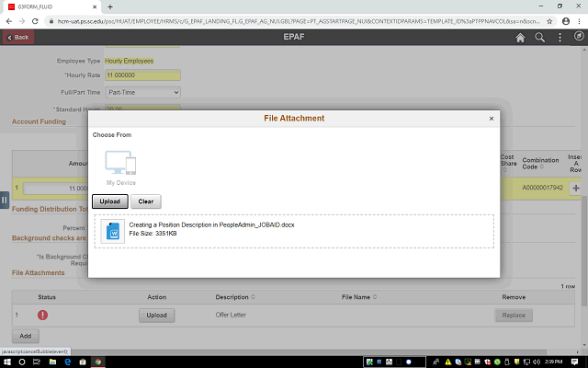Image resolution: width=588 pixels, height=368 pixels.
Task: Open the NavBar compass icon
Action: [579, 36]
